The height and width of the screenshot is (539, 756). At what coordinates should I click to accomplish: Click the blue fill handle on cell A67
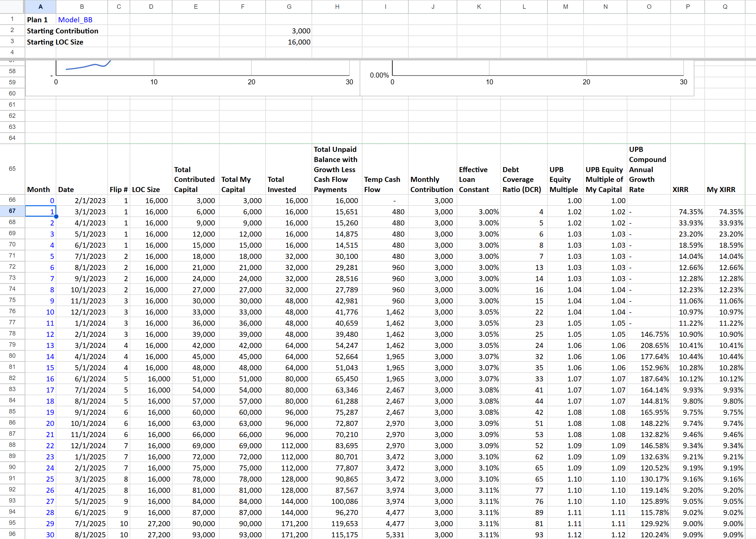point(56,216)
